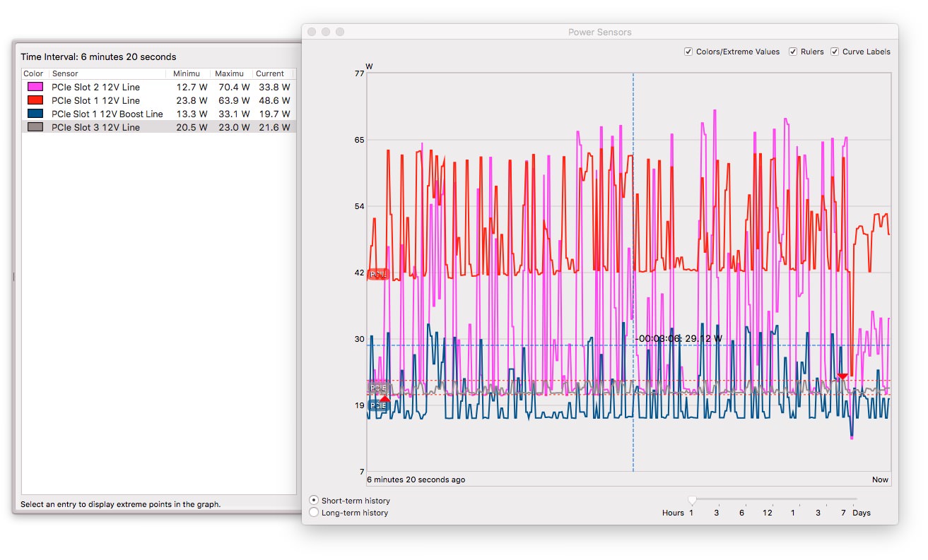Sort by the Current column header
The height and width of the screenshot is (560, 928).
coord(272,73)
